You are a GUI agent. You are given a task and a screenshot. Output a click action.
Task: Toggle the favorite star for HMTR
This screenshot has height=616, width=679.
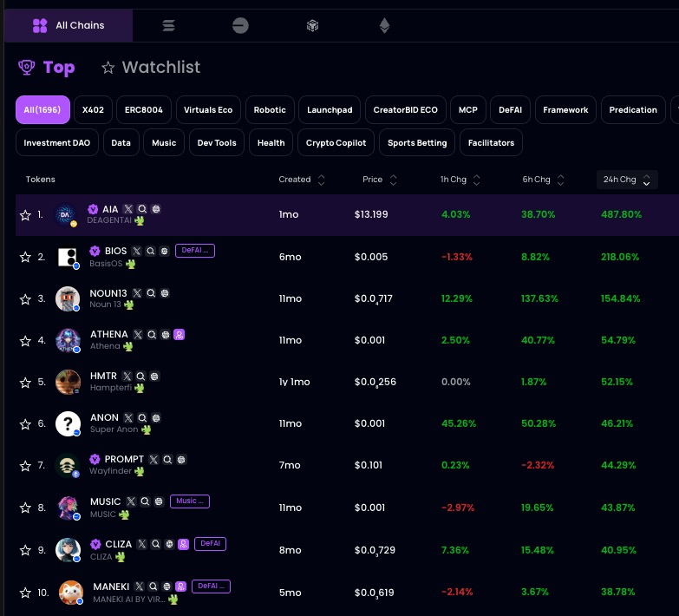pyautogui.click(x=25, y=383)
